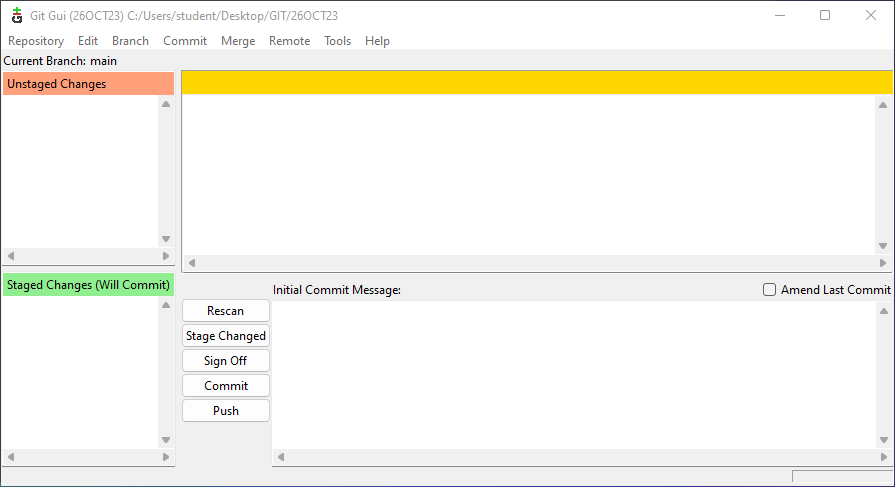Click right arrow of Staged Changes horizontal scrollbar
The height and width of the screenshot is (487, 895).
pyautogui.click(x=166, y=457)
